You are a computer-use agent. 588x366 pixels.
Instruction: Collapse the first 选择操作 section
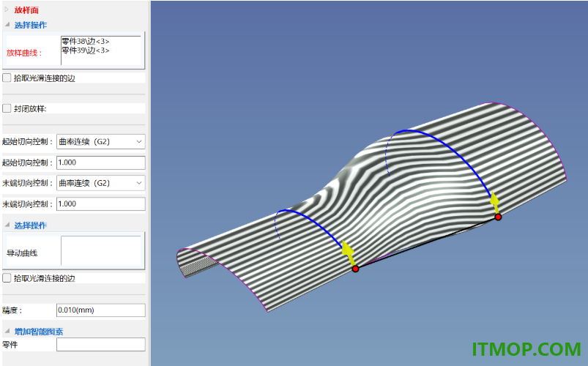coord(7,25)
